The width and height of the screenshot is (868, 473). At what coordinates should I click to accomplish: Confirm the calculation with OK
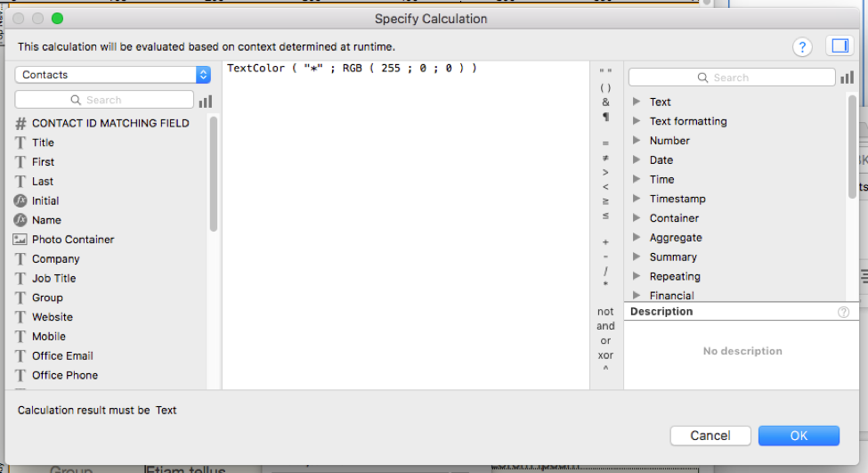(x=799, y=436)
